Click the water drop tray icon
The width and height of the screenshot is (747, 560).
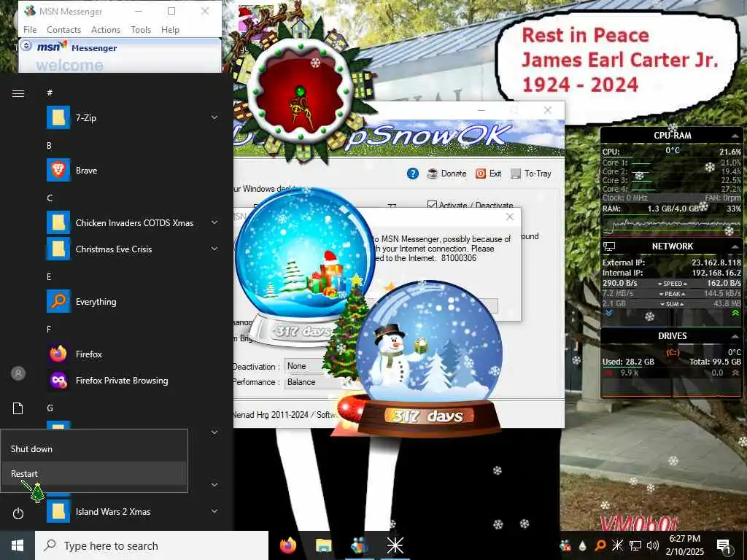(583, 545)
